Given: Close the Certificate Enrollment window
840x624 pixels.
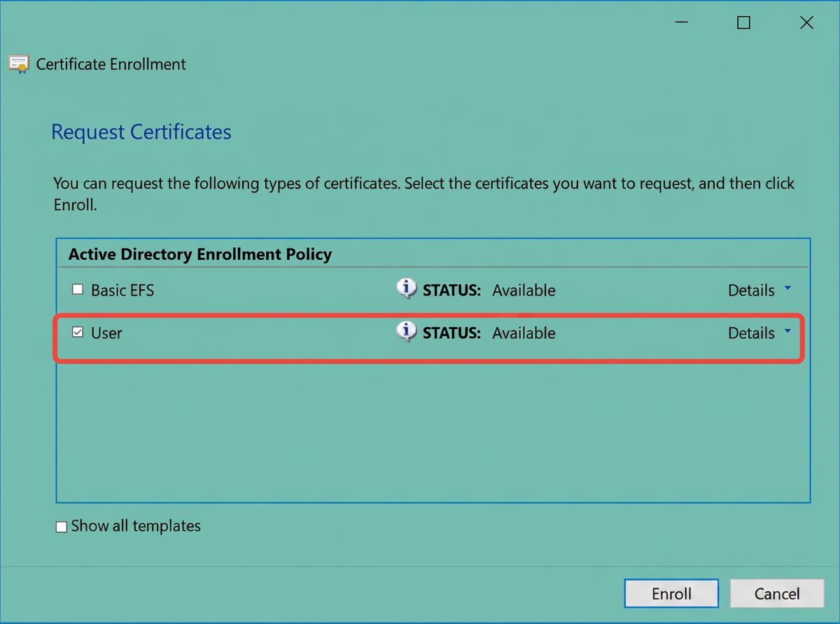Looking at the screenshot, I should point(806,23).
